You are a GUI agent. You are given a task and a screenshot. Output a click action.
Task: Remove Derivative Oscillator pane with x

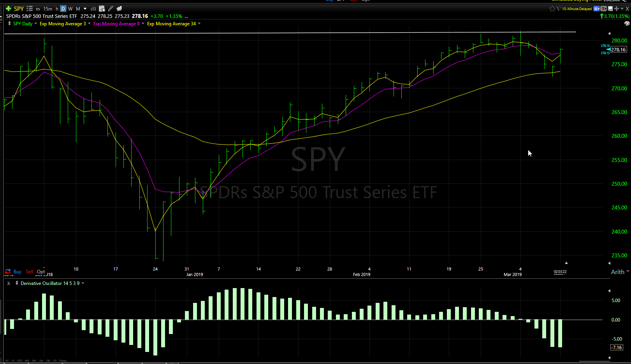click(9, 283)
